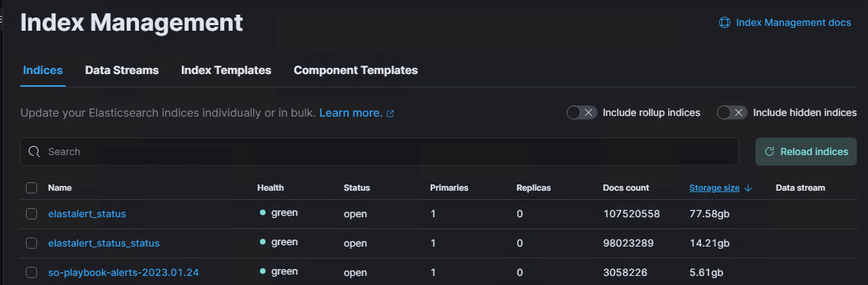The height and width of the screenshot is (285, 868).
Task: Toggle the Include rollup indices switch
Action: (x=581, y=112)
